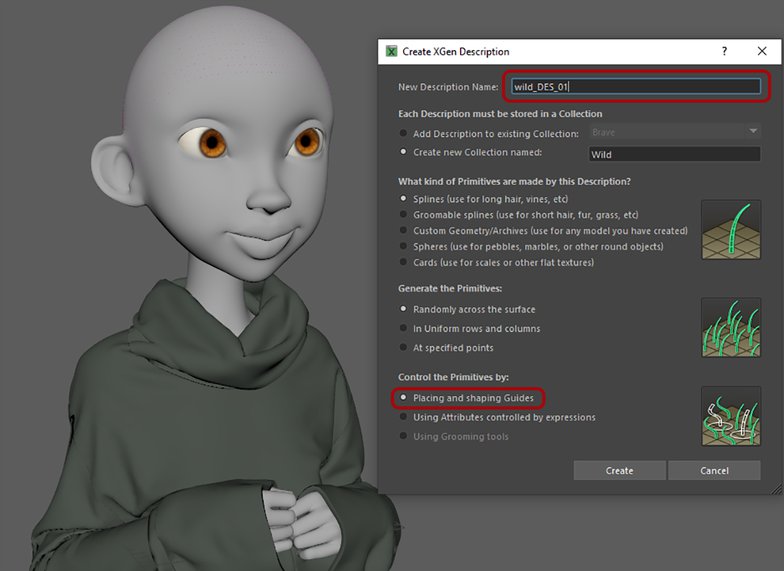Image resolution: width=784 pixels, height=571 pixels.
Task: Click the XGen logo icon in title bar
Action: 391,52
